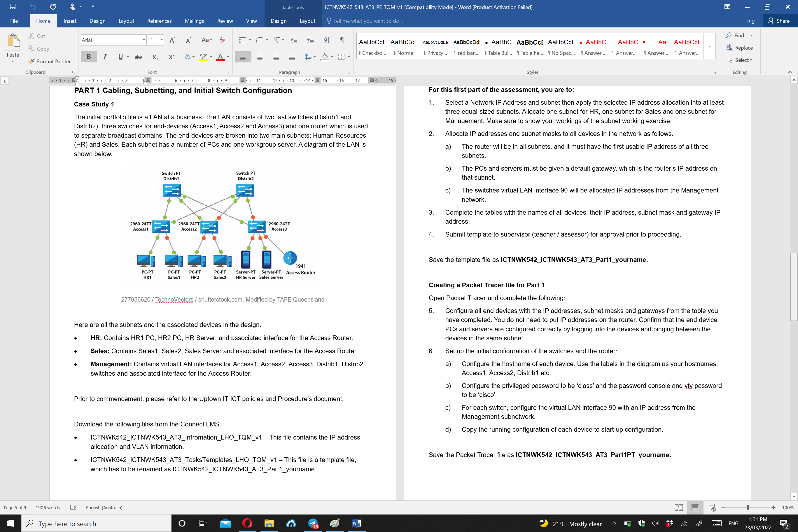Image resolution: width=798 pixels, height=532 pixels.
Task: Open borders dropdown arrow
Action: (x=349, y=57)
